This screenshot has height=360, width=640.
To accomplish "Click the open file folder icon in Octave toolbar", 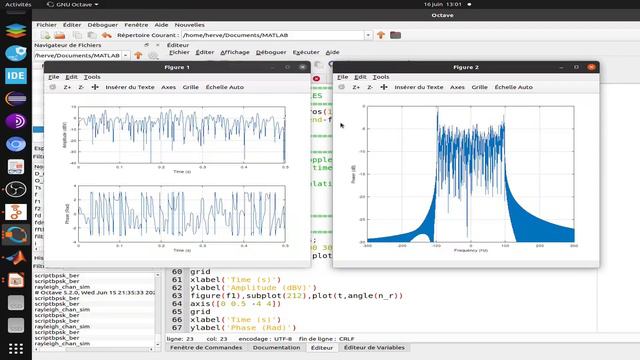I will 60,35.
